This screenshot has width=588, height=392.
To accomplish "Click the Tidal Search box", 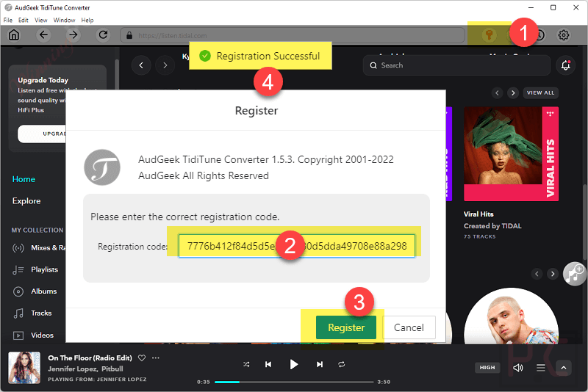I will tap(456, 65).
